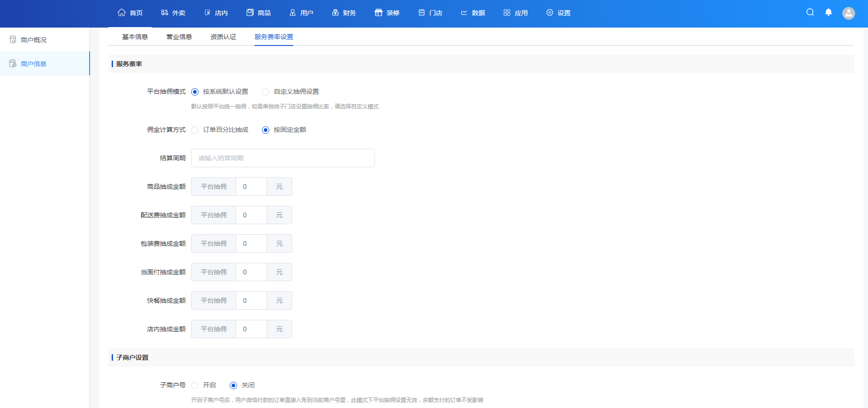Open 财务 finance section in top navigation

(x=344, y=13)
